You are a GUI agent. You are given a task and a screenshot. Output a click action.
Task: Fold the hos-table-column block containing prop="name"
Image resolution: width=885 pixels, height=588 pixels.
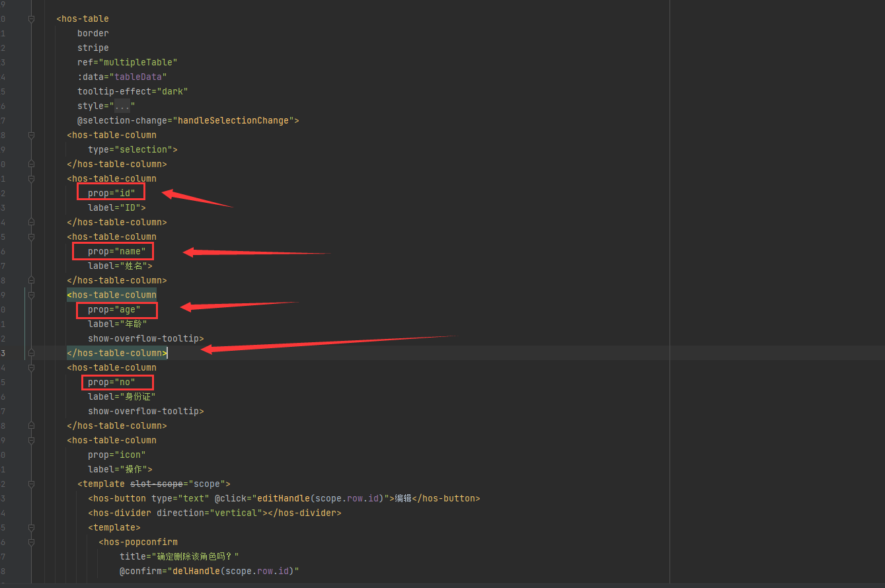coord(31,237)
